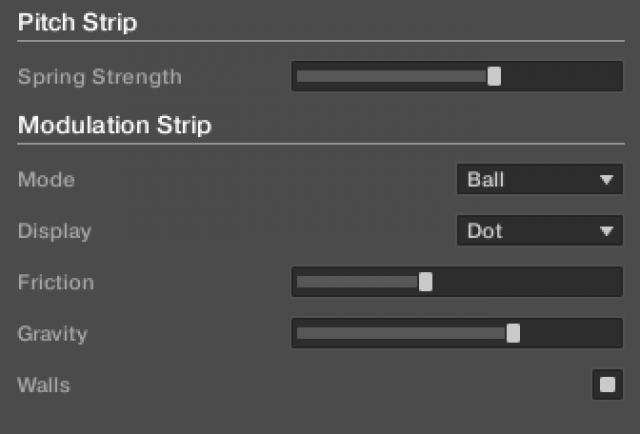Select the Modulation Strip section heading
This screenshot has height=434, width=640.
114,126
